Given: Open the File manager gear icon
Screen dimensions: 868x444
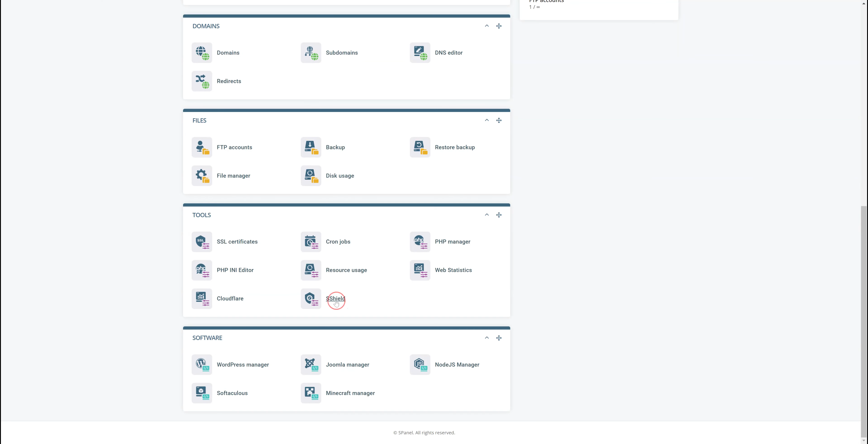Looking at the screenshot, I should (202, 175).
